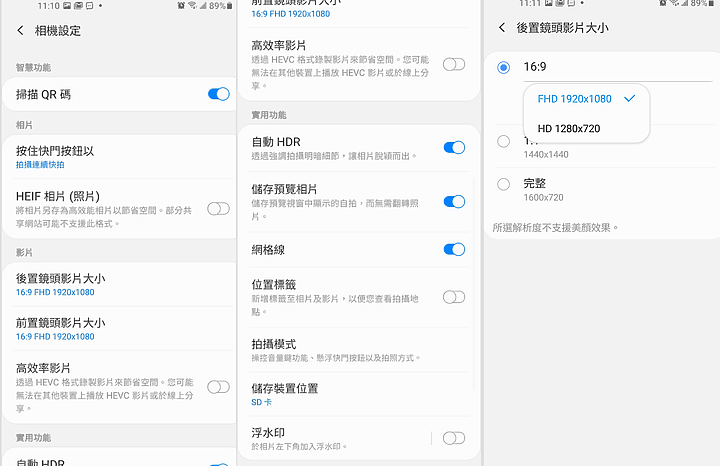Click 拍攝連續快拍 value text
Image resolution: width=720 pixels, height=466 pixels.
pyautogui.click(x=40, y=164)
